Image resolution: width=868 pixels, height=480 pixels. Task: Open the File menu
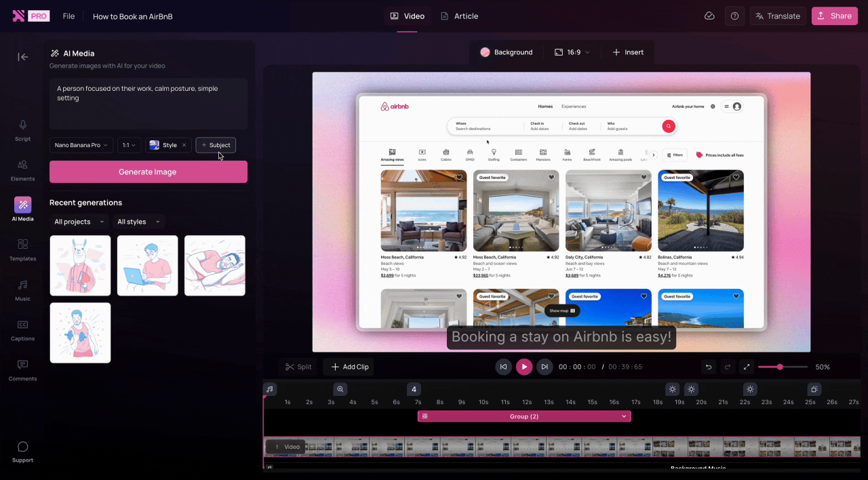[68, 16]
